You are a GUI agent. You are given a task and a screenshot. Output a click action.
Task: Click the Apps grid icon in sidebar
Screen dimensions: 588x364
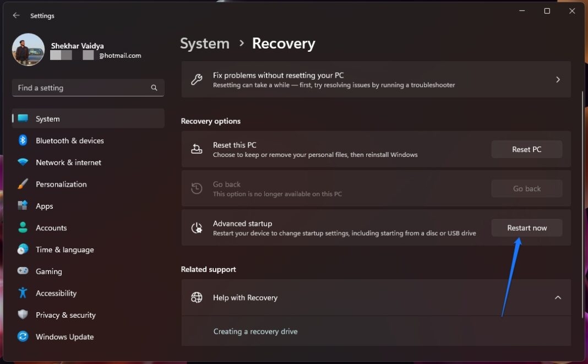click(22, 206)
